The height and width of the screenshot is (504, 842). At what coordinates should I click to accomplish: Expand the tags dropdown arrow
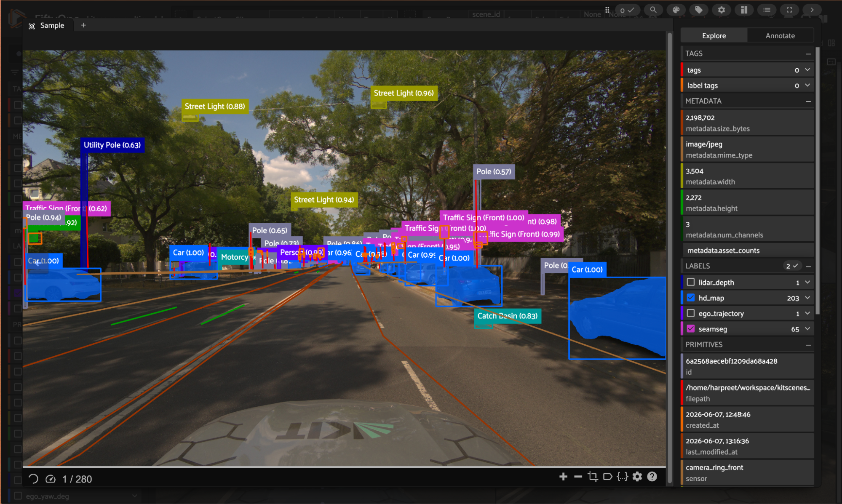(807, 70)
